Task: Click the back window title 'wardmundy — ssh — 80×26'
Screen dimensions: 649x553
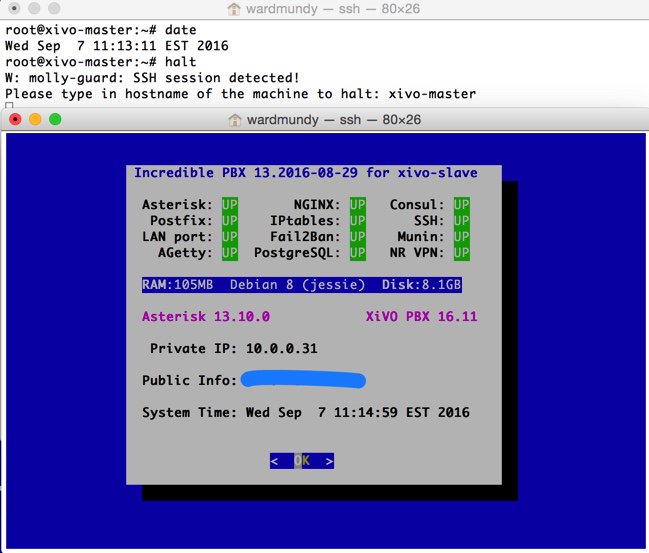Action: (x=333, y=9)
